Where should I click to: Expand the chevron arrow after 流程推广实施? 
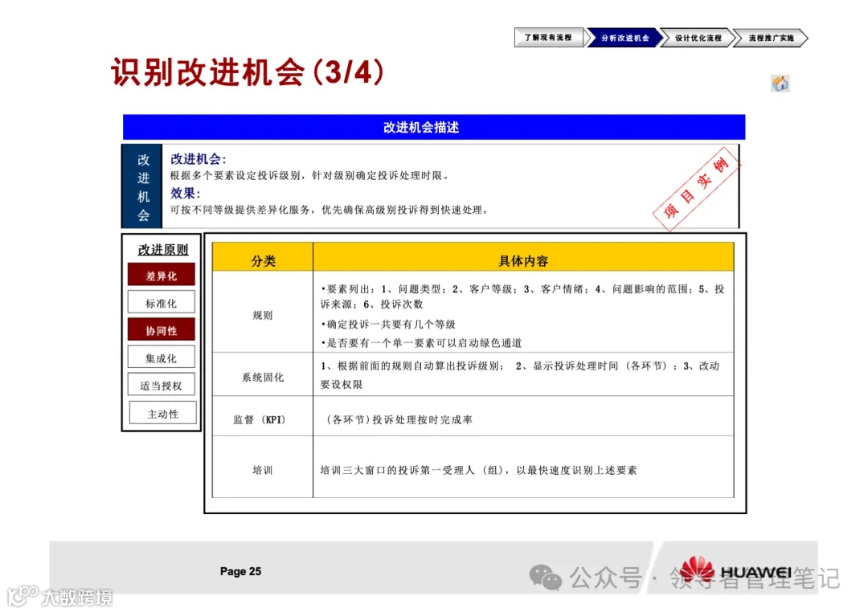coord(805,38)
